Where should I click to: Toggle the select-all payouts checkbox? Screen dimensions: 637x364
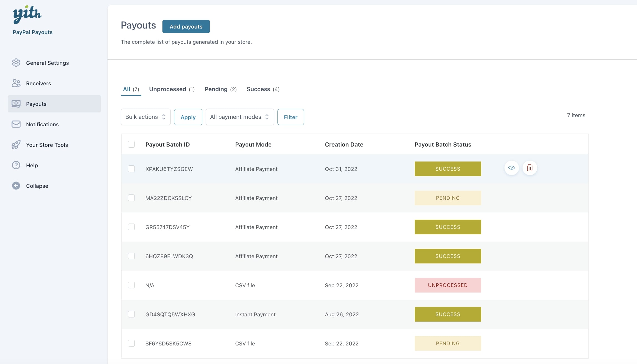[131, 144]
